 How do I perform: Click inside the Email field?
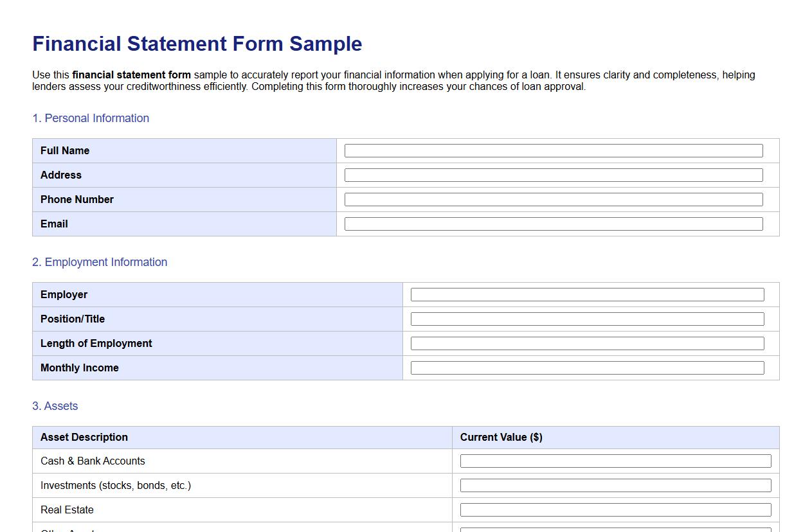pos(553,224)
